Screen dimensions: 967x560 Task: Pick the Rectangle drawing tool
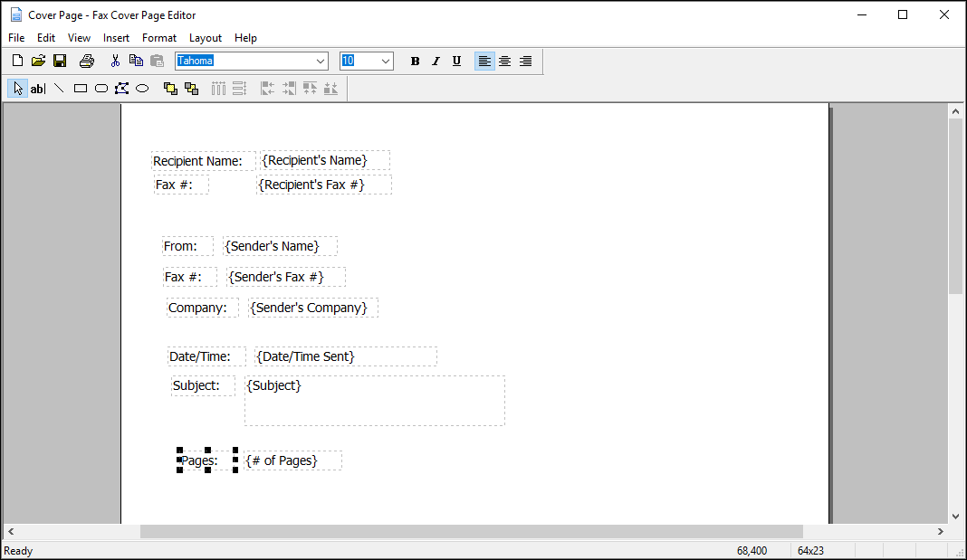click(81, 89)
